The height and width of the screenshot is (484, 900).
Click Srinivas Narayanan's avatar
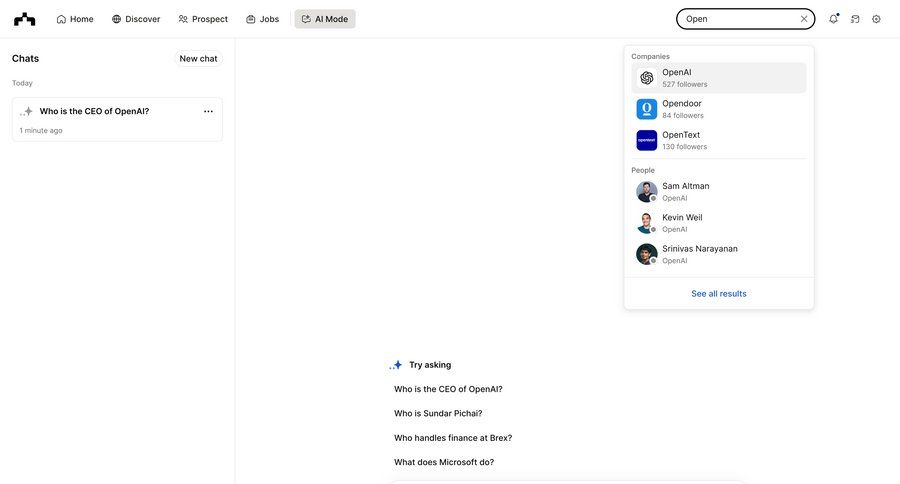647,254
